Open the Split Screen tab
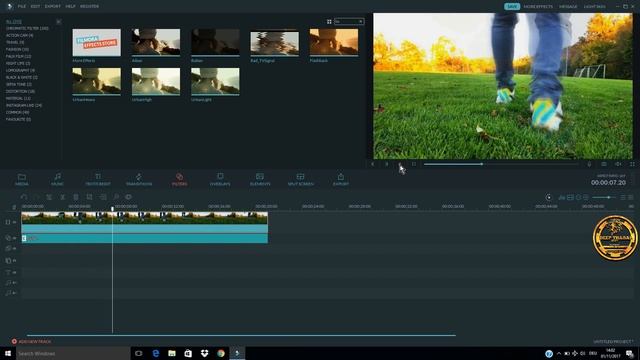Screen dimensions: 640x360 [x=300, y=179]
